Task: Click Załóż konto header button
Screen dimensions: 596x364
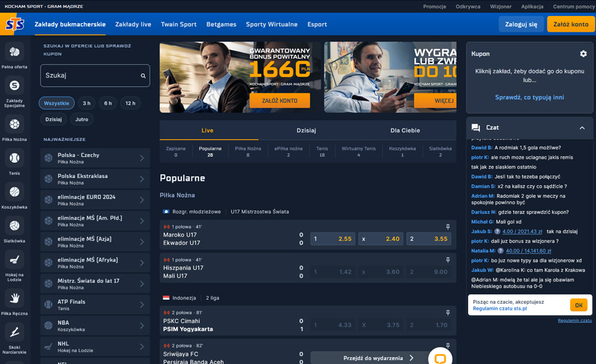Action: tap(571, 24)
